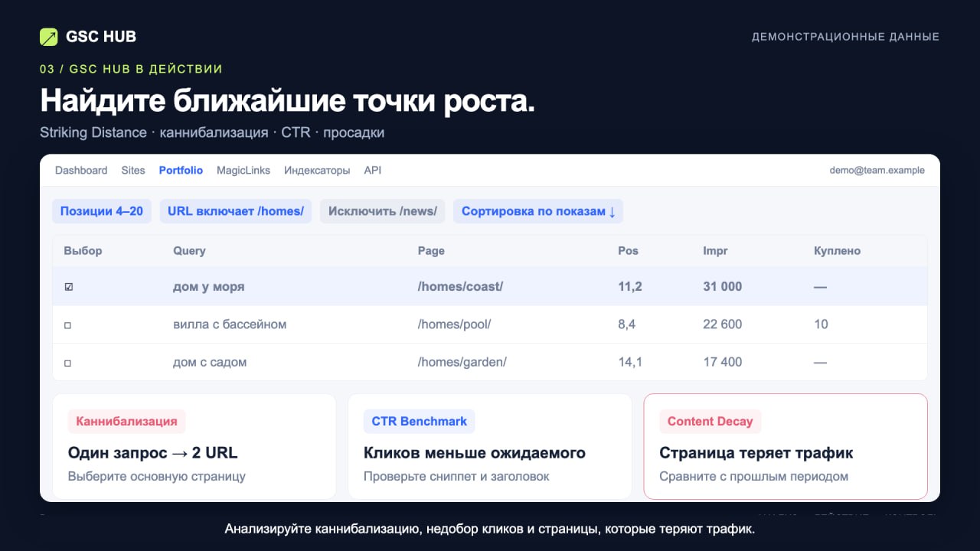Screen dimensions: 980x551
Task: Open the /homes/pool/ page link
Action: click(x=454, y=324)
